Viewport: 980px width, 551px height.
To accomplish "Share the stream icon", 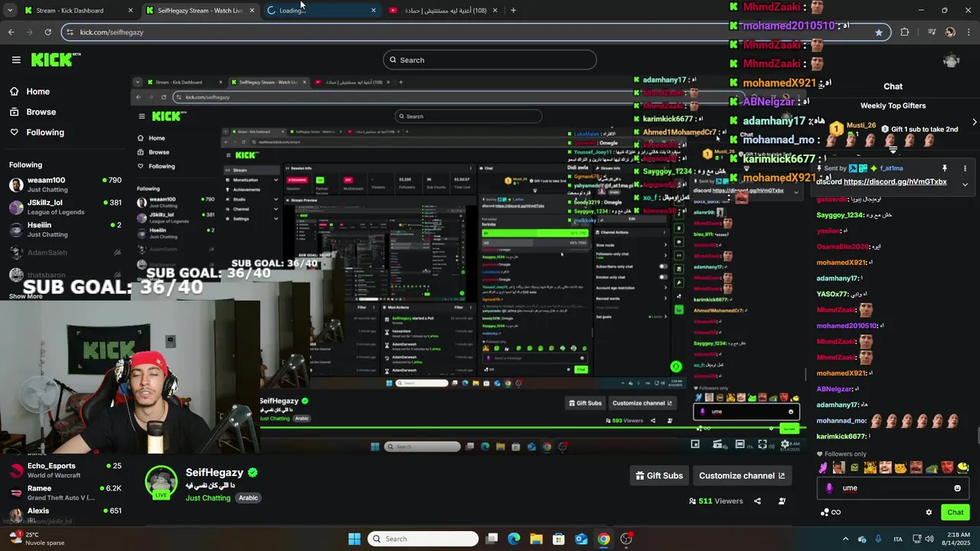I will (757, 501).
